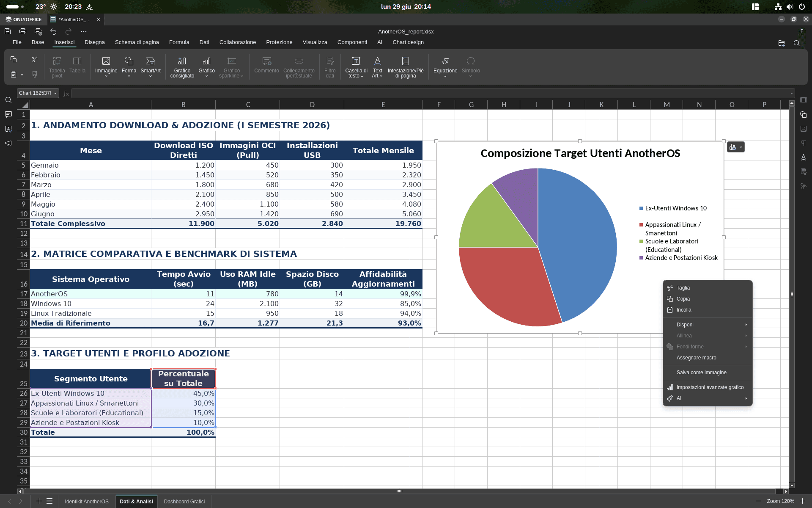Open the SmartArt dropdown arrow

151,76
